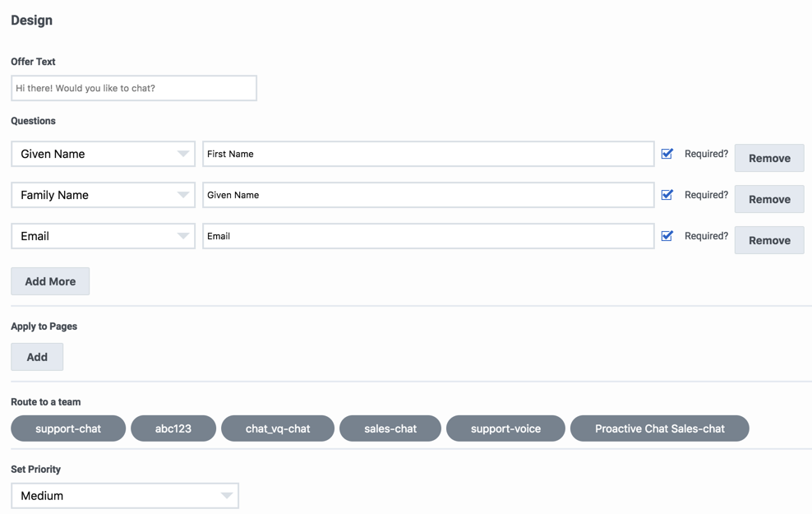Image resolution: width=812 pixels, height=514 pixels.
Task: Click Add More questions button
Action: coord(50,281)
